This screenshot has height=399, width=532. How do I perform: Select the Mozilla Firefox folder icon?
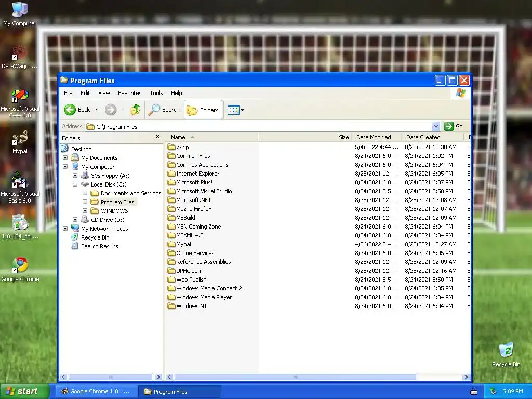(x=171, y=209)
